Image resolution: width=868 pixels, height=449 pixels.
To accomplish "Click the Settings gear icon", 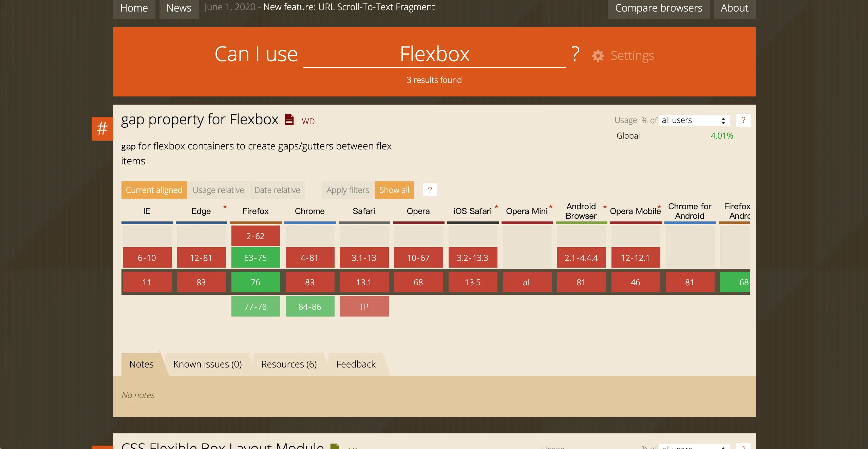I will pos(598,56).
